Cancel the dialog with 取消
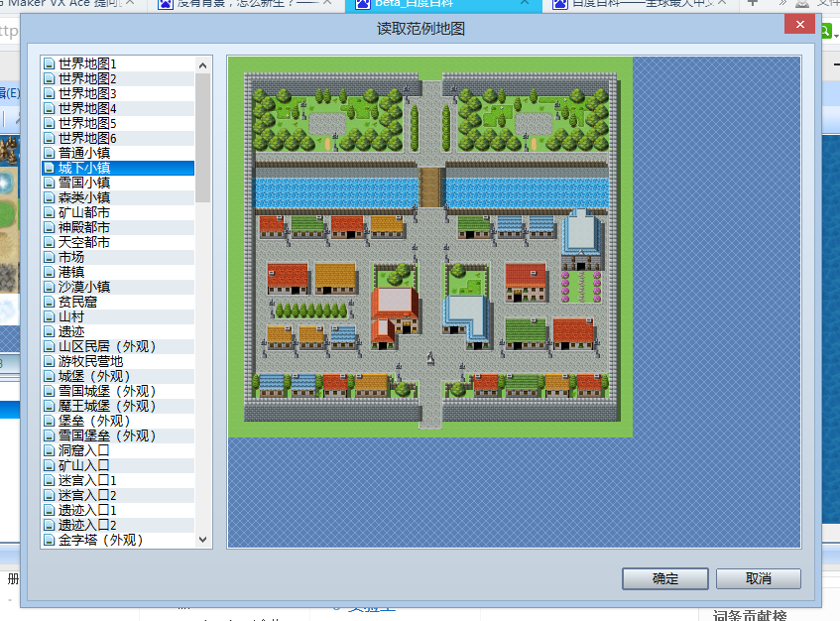The width and height of the screenshot is (840, 621). click(x=759, y=578)
